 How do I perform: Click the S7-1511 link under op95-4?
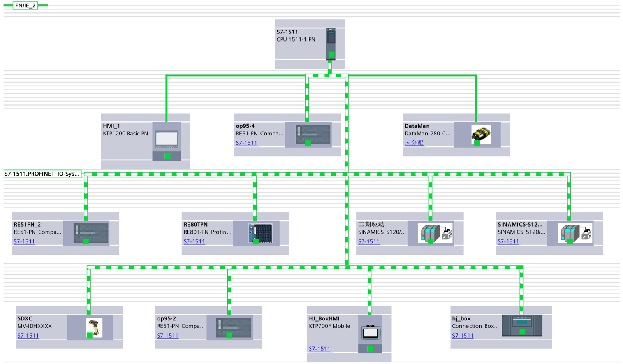[x=246, y=143]
